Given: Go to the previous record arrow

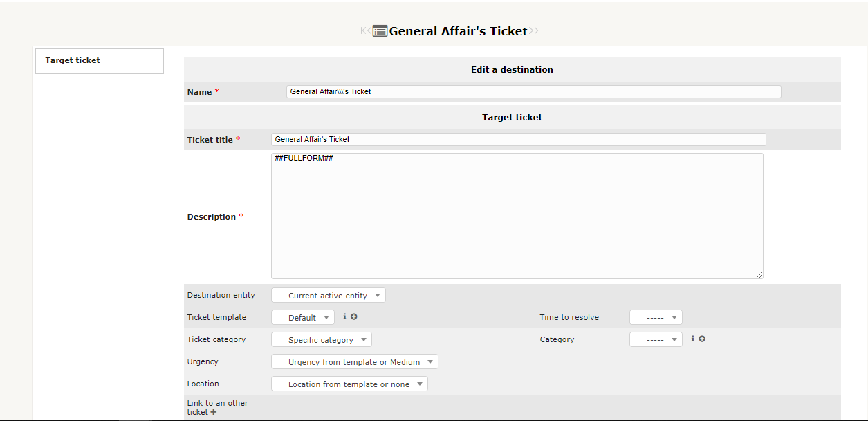Looking at the screenshot, I should [x=369, y=30].
